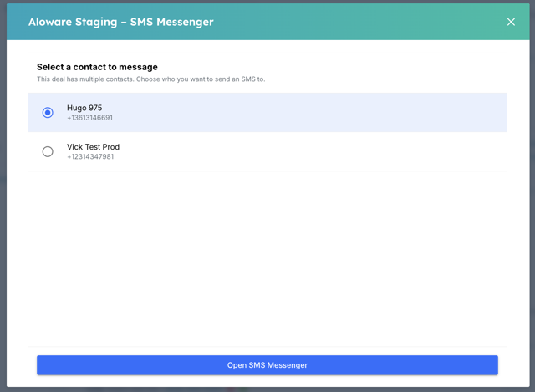Click the 'Select a contact to message' heading

coord(97,67)
